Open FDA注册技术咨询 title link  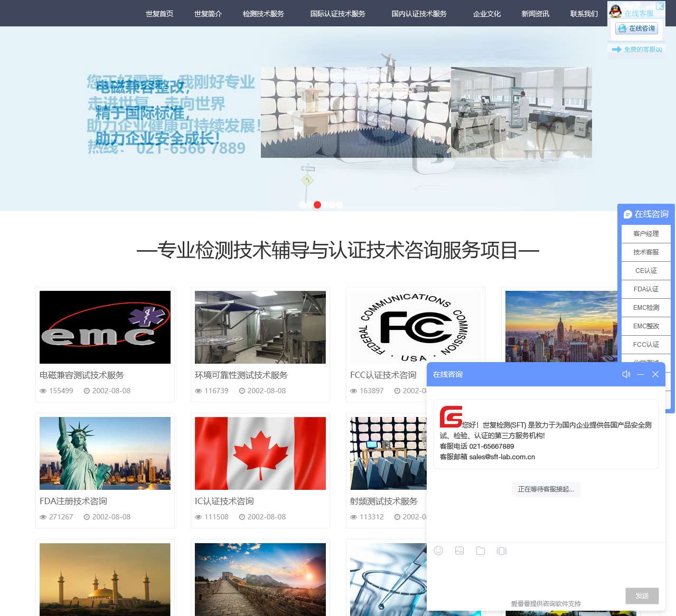pyautogui.click(x=73, y=501)
